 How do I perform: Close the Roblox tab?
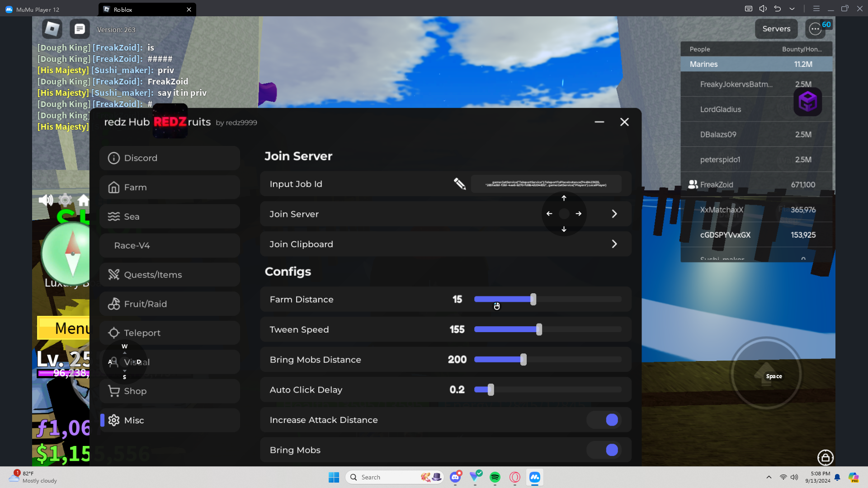[189, 9]
